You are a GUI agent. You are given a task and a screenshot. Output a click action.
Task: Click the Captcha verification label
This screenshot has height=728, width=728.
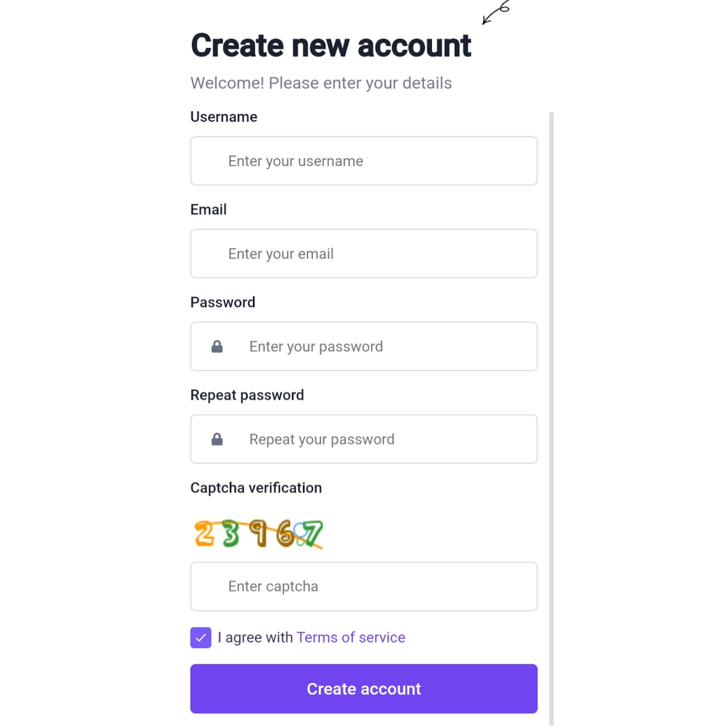pos(256,488)
